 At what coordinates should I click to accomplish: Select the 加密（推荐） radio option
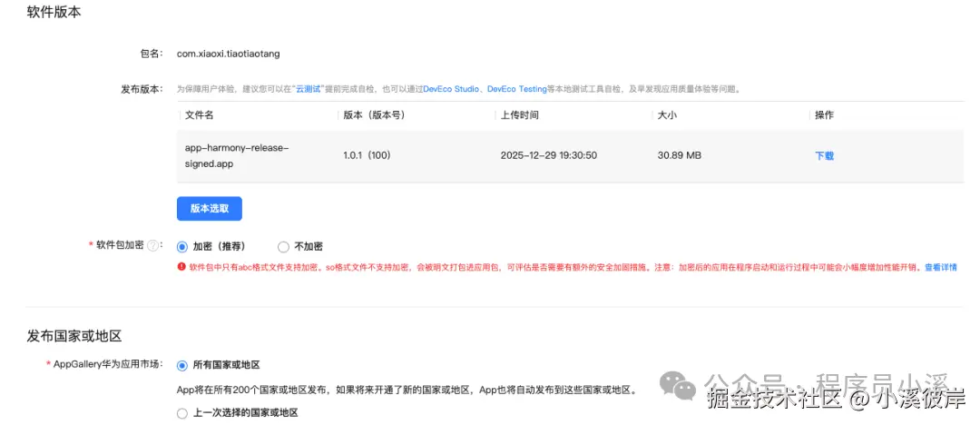182,246
